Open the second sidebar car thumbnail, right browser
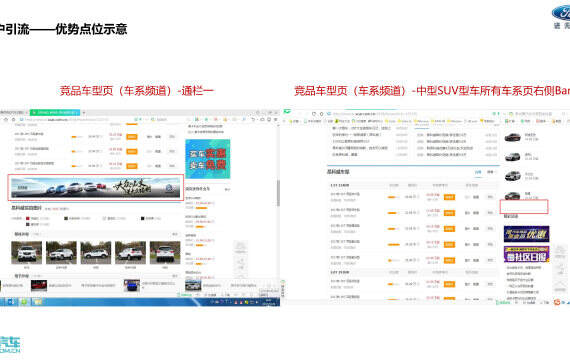Image resolution: width=570 pixels, height=360 pixels. pyautogui.click(x=512, y=157)
